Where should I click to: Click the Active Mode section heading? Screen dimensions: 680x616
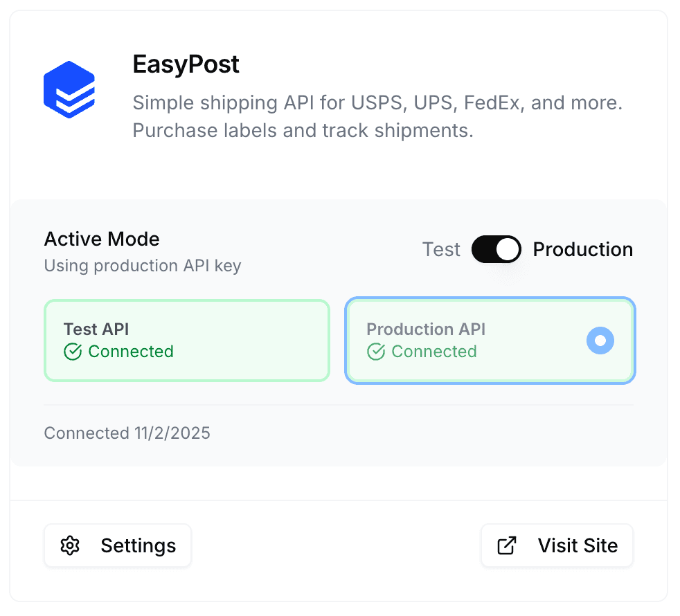(x=101, y=239)
